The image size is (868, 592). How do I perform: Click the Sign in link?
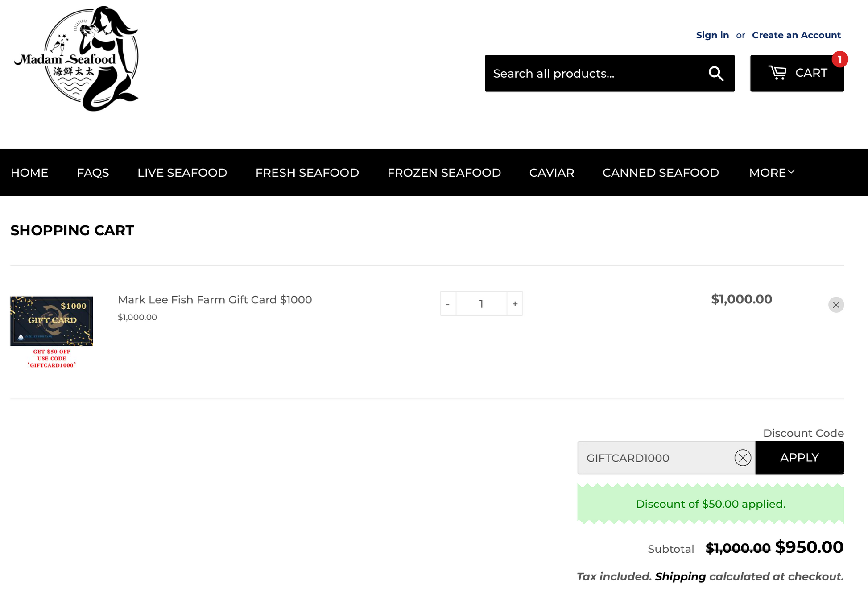click(712, 35)
